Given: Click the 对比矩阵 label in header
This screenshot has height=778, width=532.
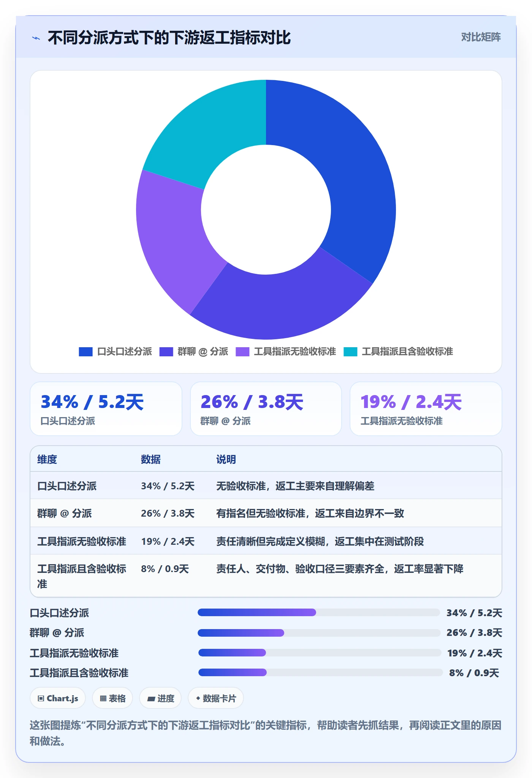Looking at the screenshot, I should pos(481,37).
